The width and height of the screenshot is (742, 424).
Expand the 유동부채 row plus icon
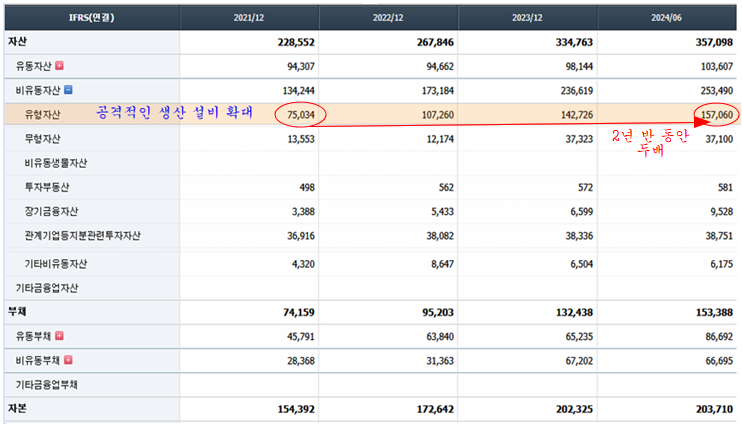tap(59, 335)
